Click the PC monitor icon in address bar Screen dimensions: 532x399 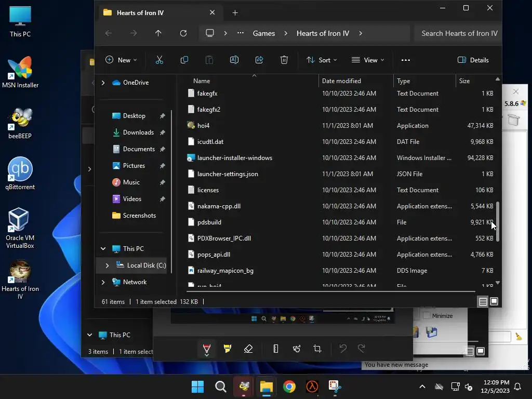pyautogui.click(x=210, y=33)
